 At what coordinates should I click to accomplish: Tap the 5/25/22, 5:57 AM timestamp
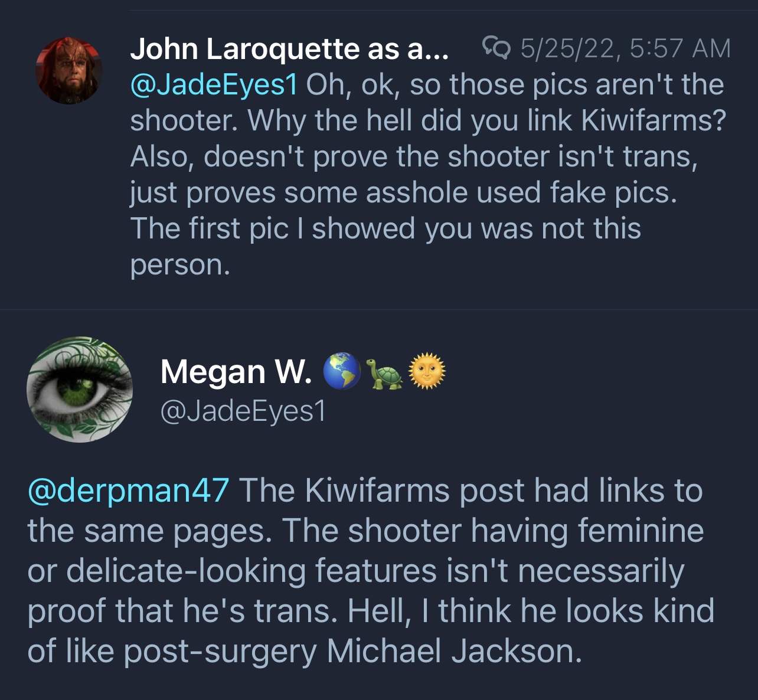point(626,48)
